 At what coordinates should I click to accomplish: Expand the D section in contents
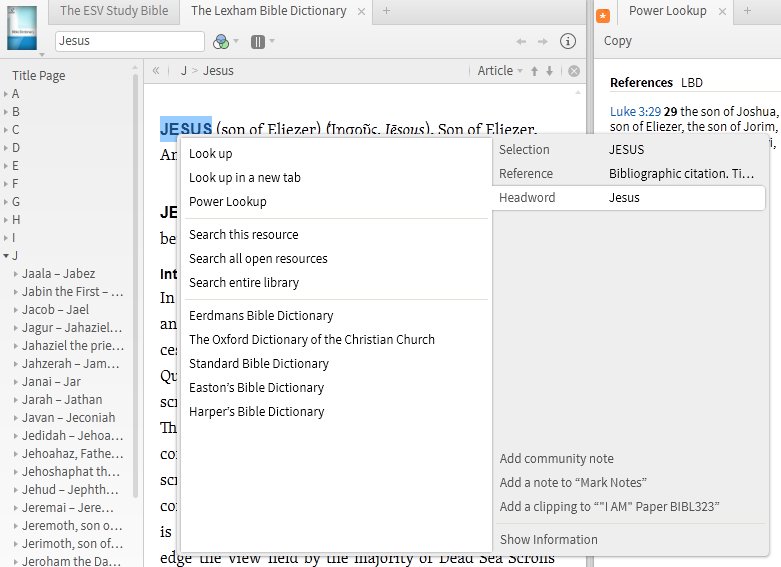point(6,148)
